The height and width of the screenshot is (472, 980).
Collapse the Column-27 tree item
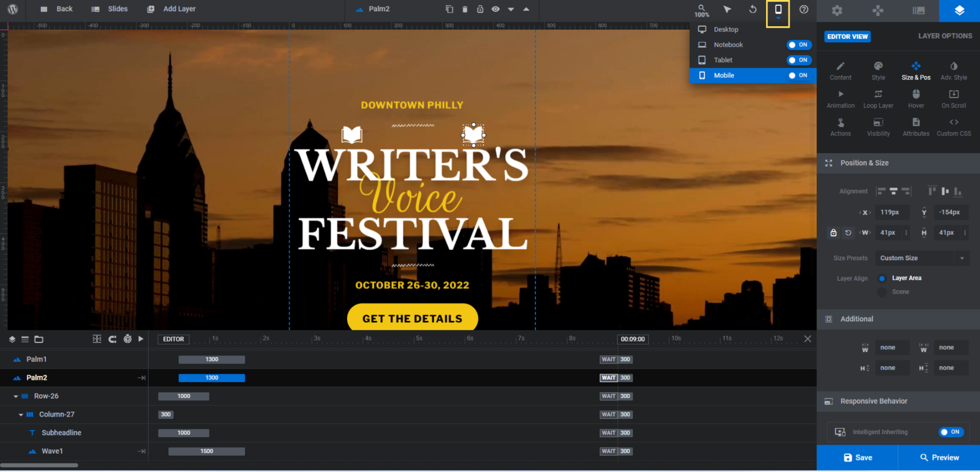click(21, 415)
